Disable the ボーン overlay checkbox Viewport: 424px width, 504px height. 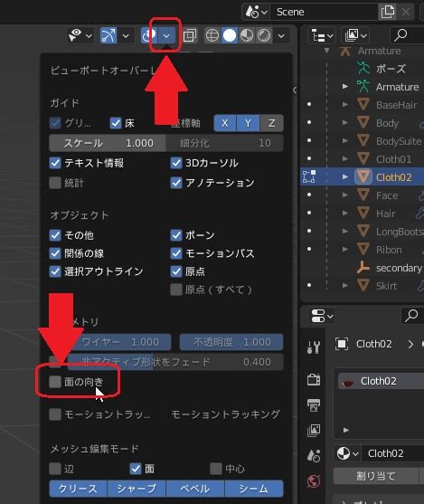point(176,235)
